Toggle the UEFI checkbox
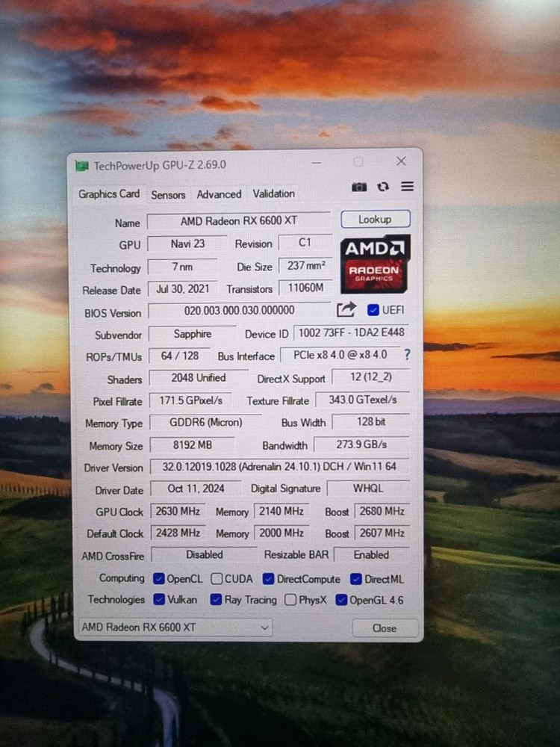Image resolution: width=560 pixels, height=747 pixels. 373,310
